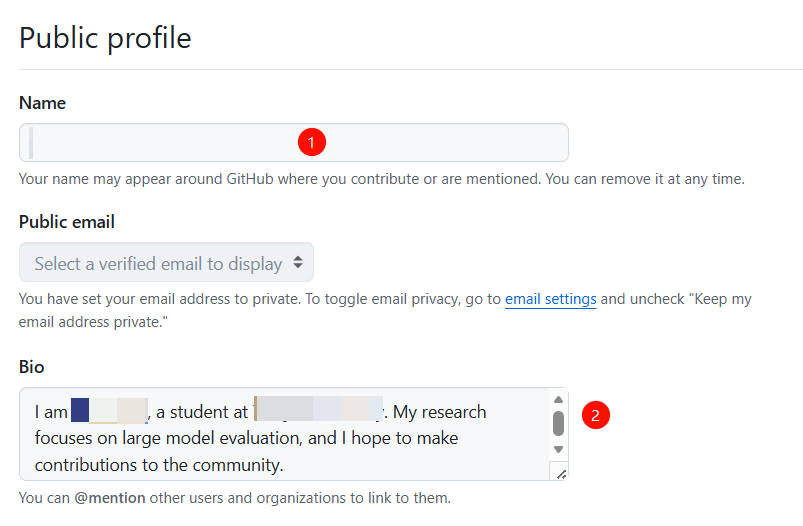
Task: Click the Bio scrollbar thumb
Action: [x=558, y=424]
